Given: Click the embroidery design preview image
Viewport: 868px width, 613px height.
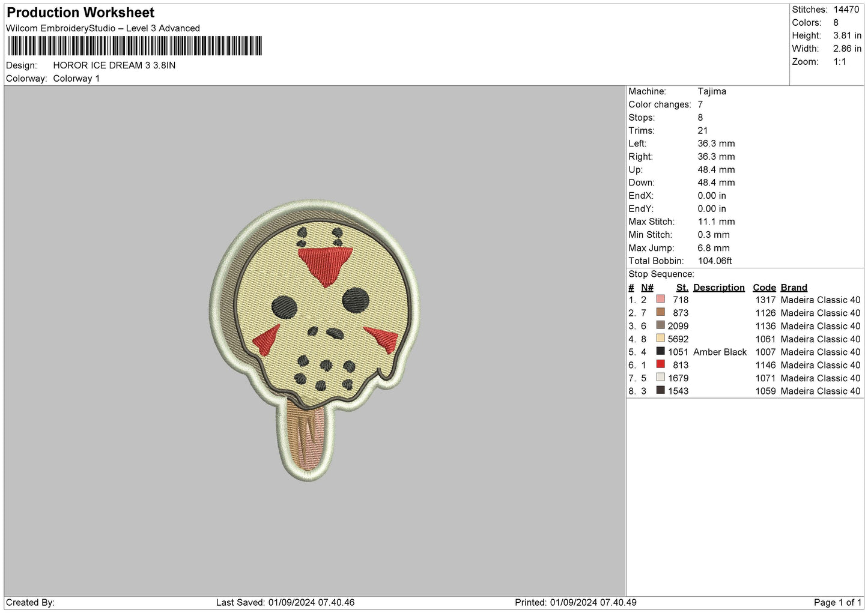Looking at the screenshot, I should point(315,340).
